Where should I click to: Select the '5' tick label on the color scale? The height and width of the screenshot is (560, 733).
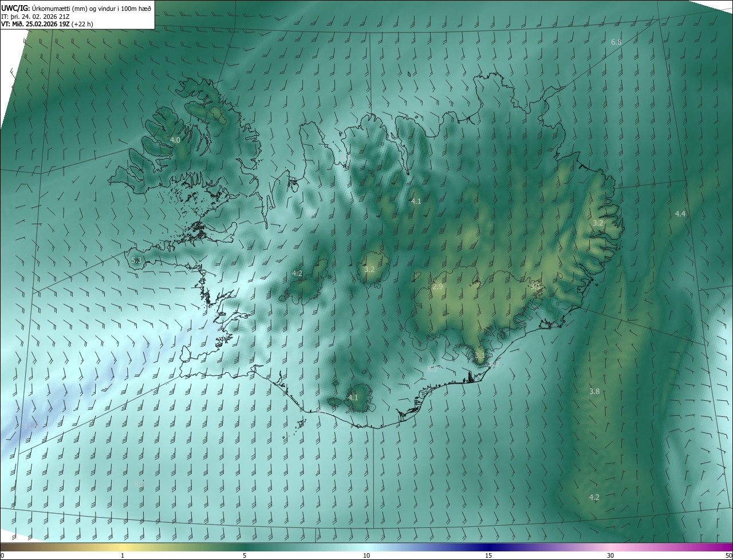245,555
